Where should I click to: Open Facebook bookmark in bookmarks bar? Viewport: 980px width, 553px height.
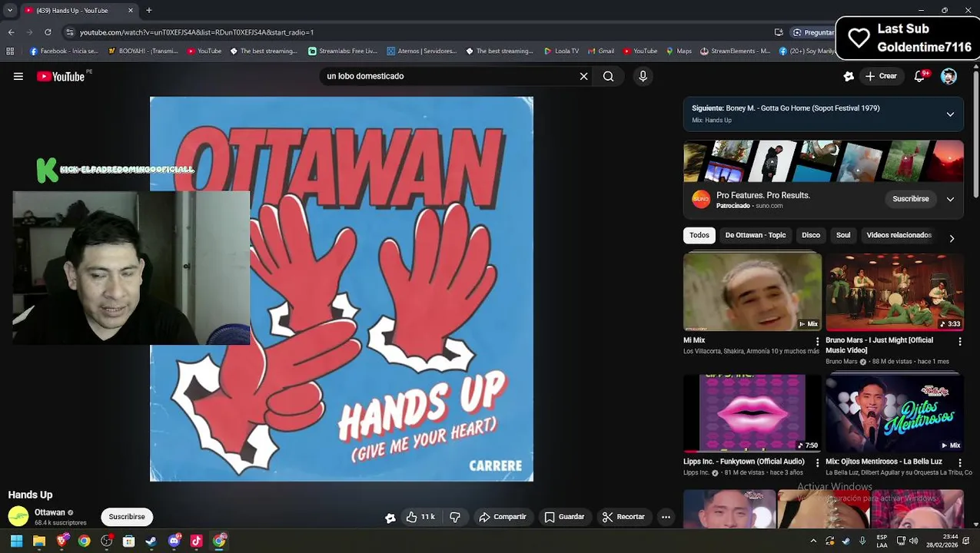click(64, 51)
